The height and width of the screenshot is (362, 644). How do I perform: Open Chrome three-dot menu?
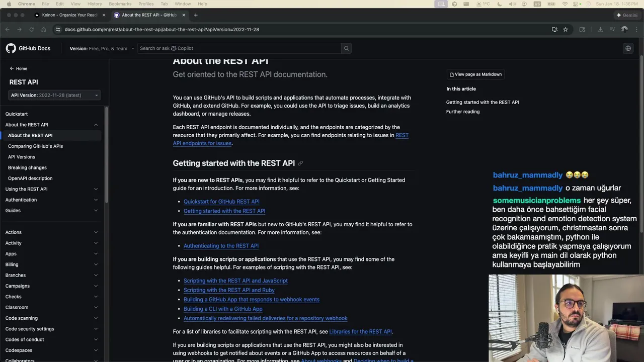point(636,30)
